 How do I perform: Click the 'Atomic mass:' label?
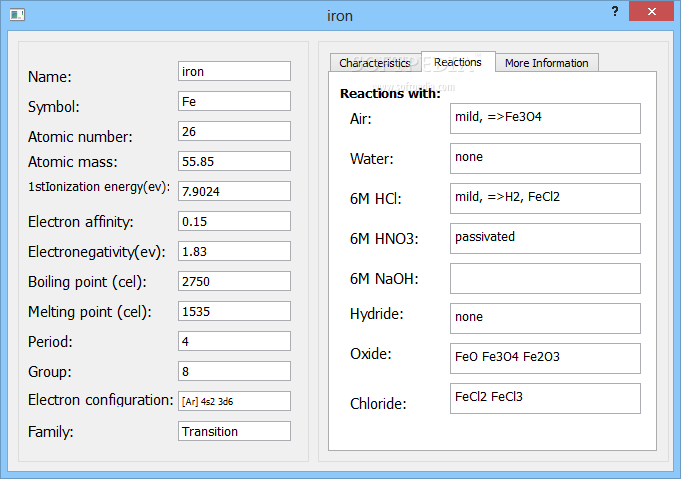click(x=73, y=162)
